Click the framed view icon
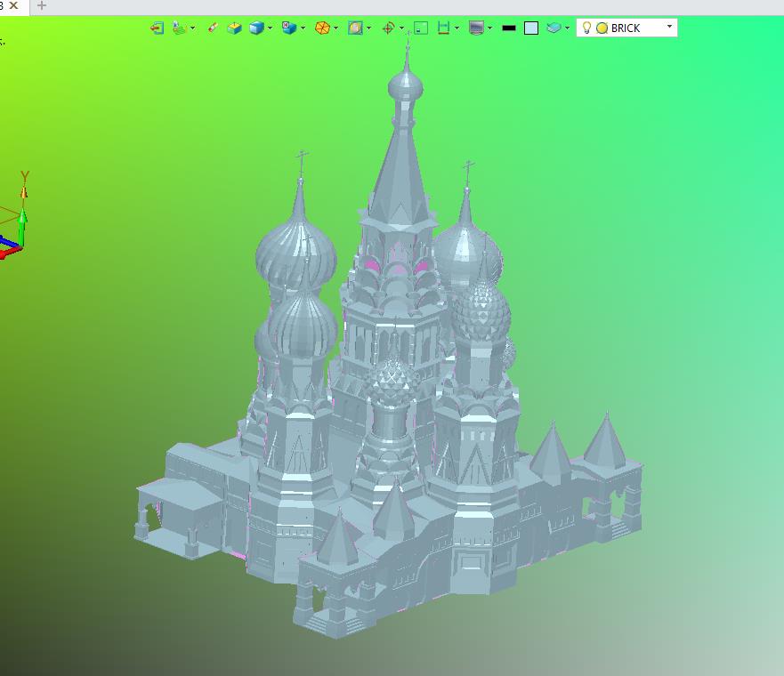784x676 pixels. click(x=355, y=28)
